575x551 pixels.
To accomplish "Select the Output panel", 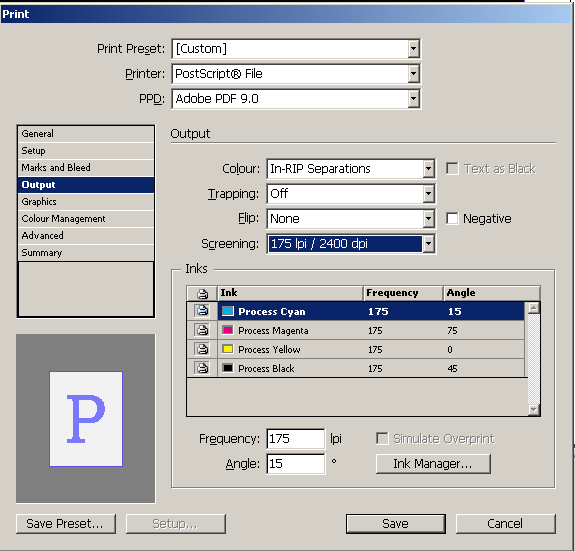I will (86, 185).
